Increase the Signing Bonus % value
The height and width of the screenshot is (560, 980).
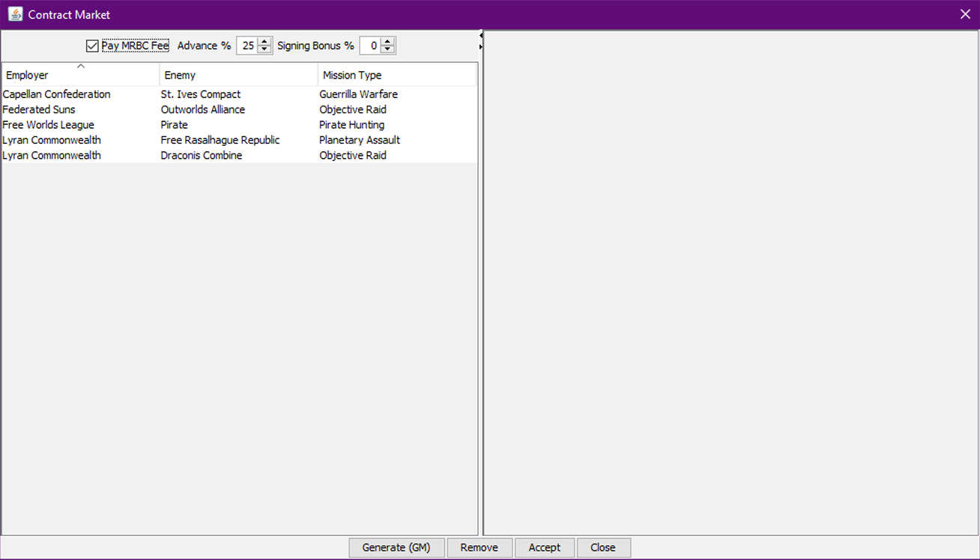point(387,42)
